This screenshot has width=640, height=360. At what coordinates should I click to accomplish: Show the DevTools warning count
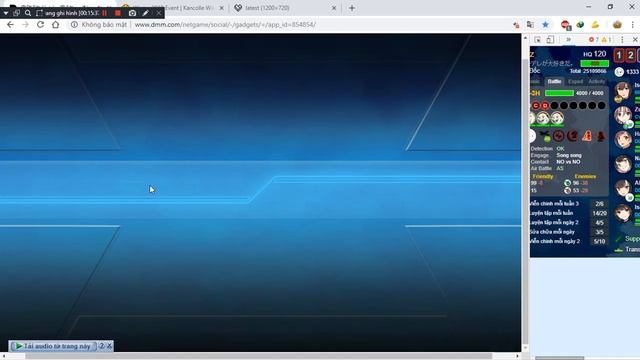click(607, 40)
